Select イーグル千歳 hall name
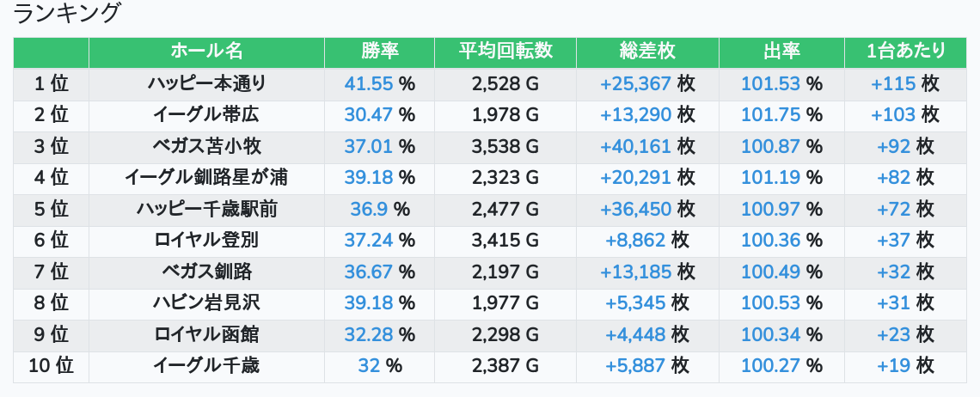The width and height of the screenshot is (980, 397). point(206,366)
